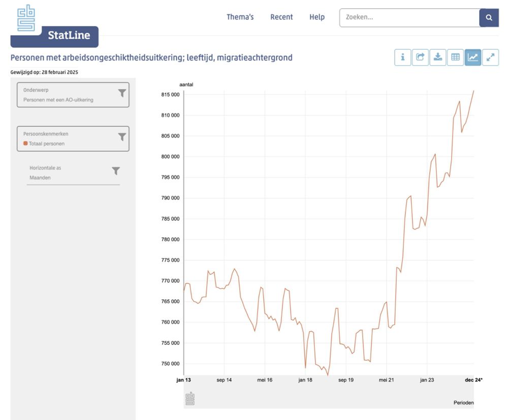Click the 'dec 24*' x-axis label
Screen dimensions: 508x420
(473, 380)
